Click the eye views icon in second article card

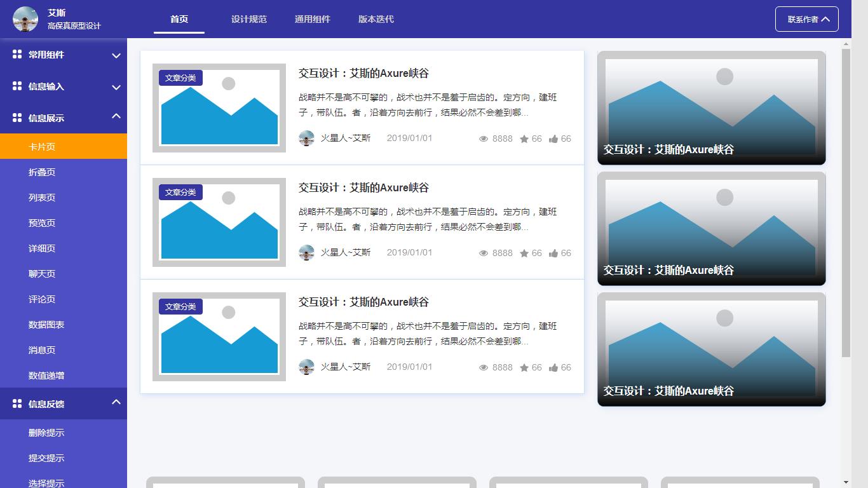click(x=484, y=253)
